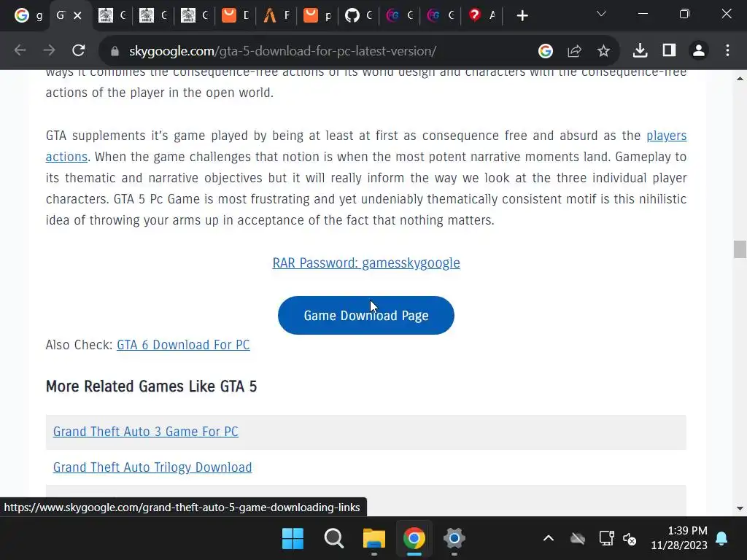
Task: Open GTA 6 Download For PC link
Action: click(x=183, y=345)
